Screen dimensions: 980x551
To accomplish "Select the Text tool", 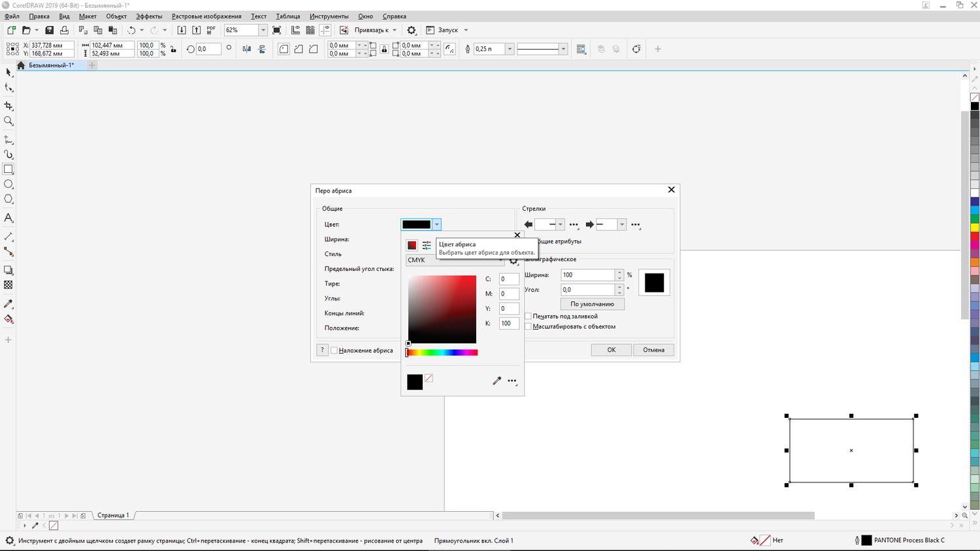I will (x=8, y=218).
